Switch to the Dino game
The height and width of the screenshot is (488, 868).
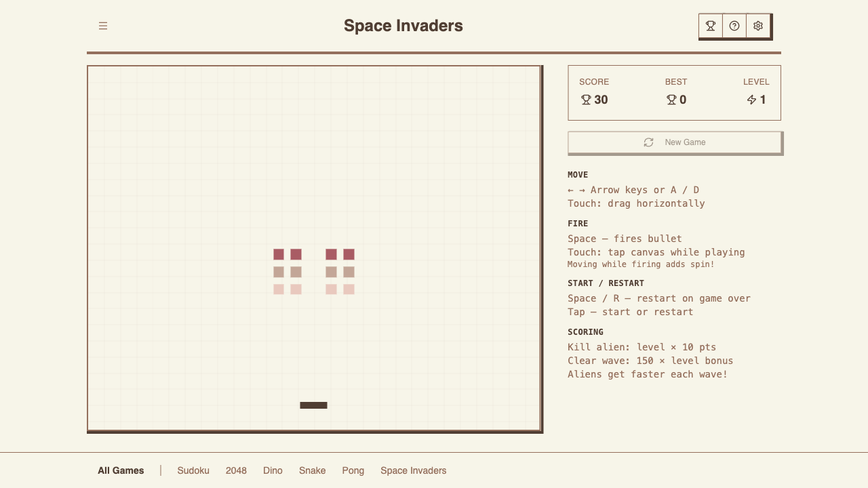[x=273, y=470]
